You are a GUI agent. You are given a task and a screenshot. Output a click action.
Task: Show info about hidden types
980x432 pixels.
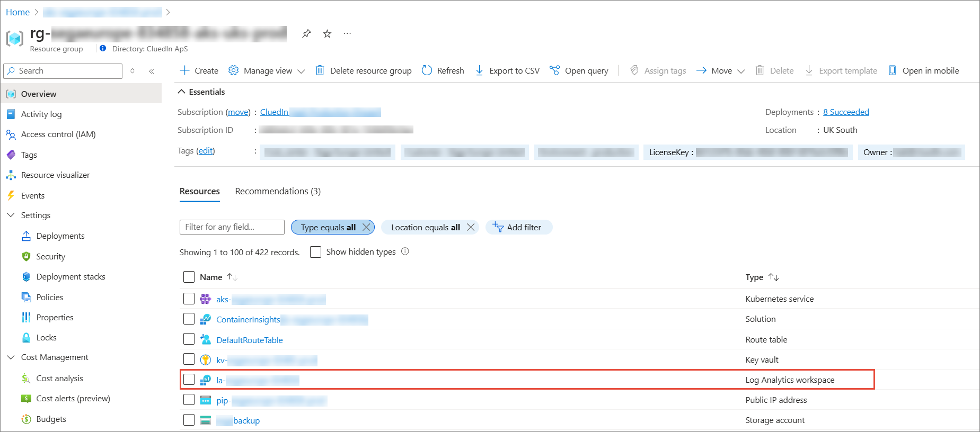[x=405, y=251]
